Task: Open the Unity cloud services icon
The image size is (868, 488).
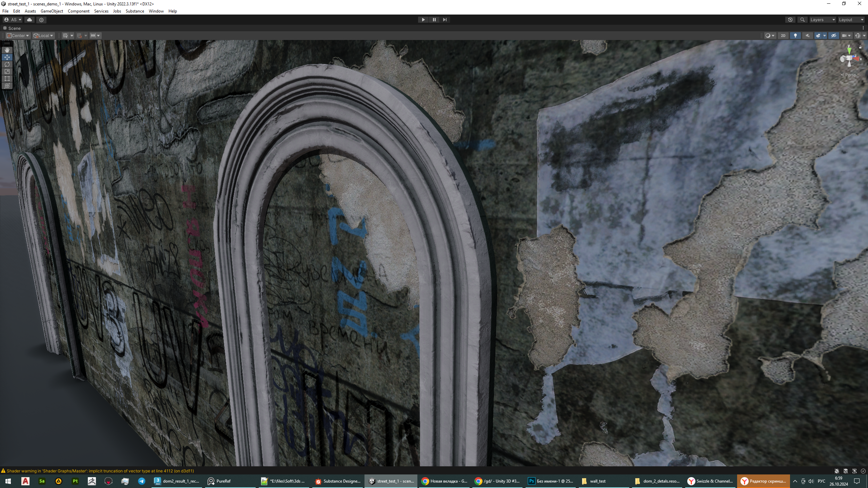Action: coord(29,20)
